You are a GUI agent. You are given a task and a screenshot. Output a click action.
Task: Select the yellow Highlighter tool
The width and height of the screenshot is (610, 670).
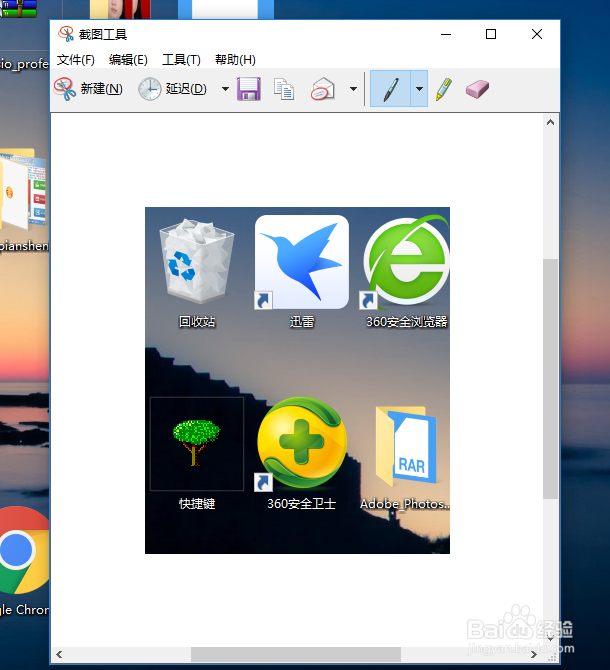tap(444, 89)
